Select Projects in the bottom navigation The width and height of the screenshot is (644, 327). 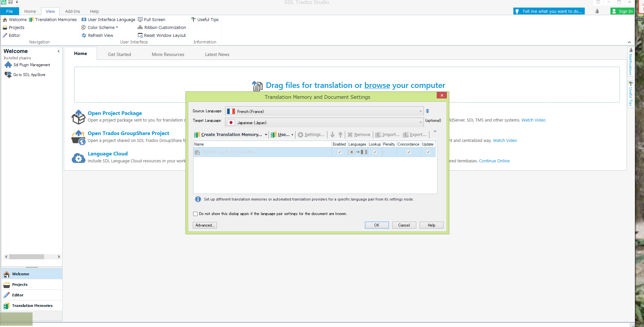32,285
